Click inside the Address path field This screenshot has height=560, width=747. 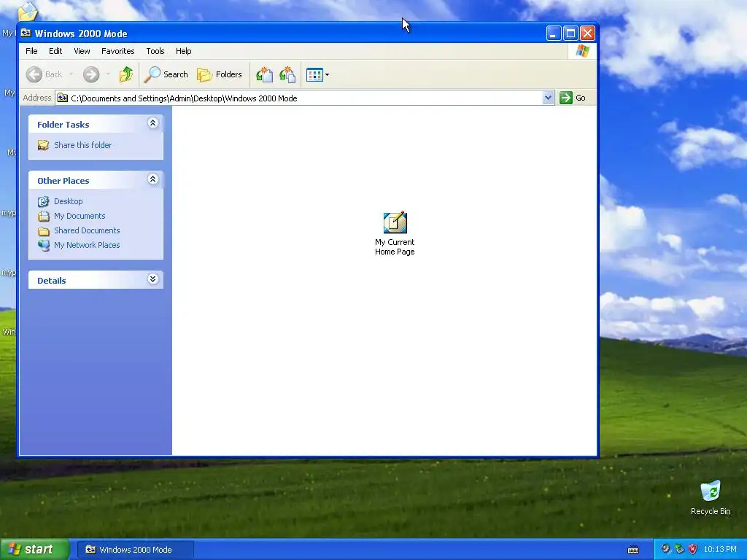pyautogui.click(x=305, y=98)
